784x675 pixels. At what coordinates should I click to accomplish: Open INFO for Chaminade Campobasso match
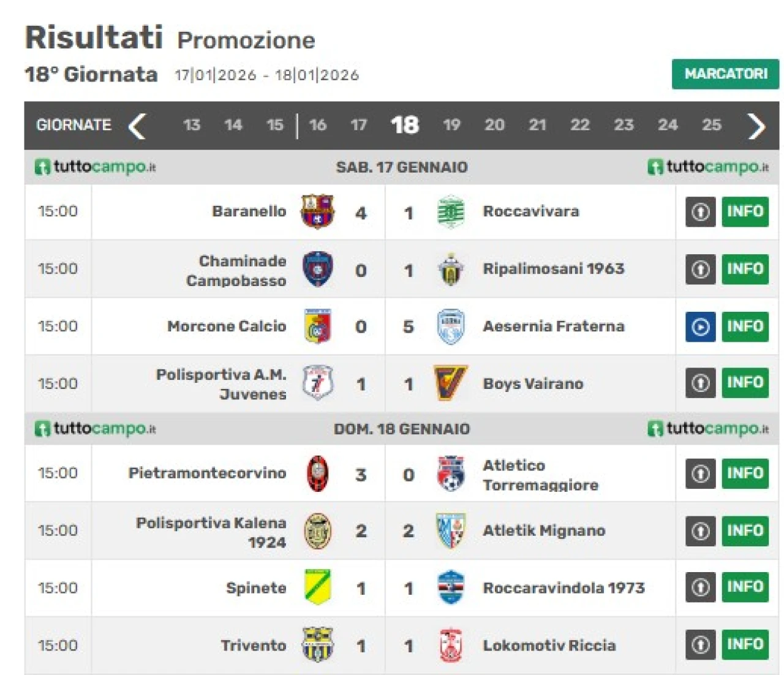(x=745, y=269)
